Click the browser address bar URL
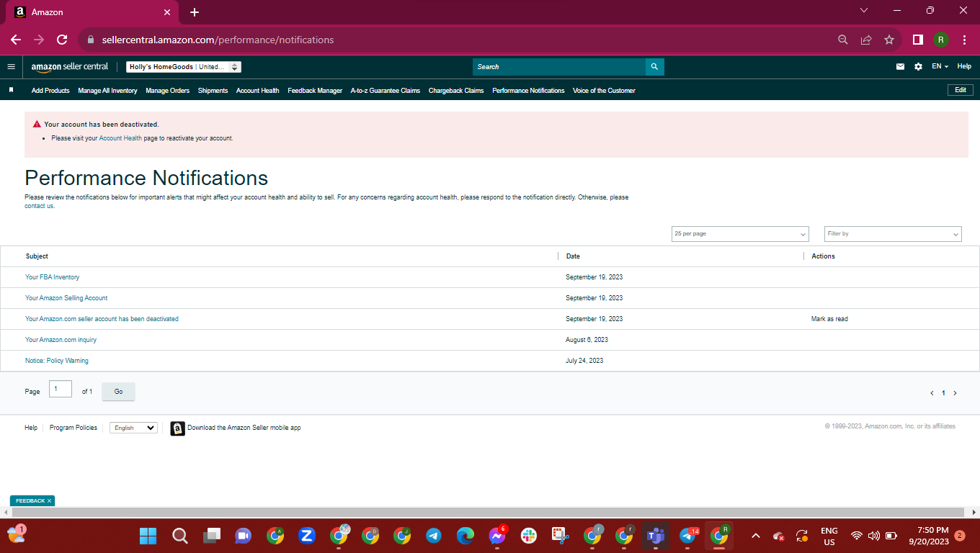The image size is (980, 553). pos(218,40)
